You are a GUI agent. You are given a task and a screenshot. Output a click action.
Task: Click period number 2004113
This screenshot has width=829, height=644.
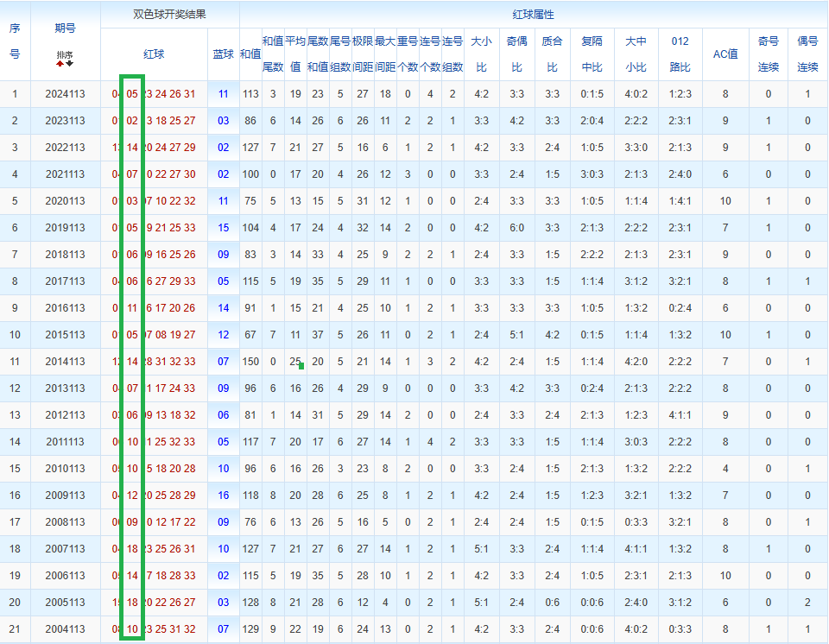65,629
